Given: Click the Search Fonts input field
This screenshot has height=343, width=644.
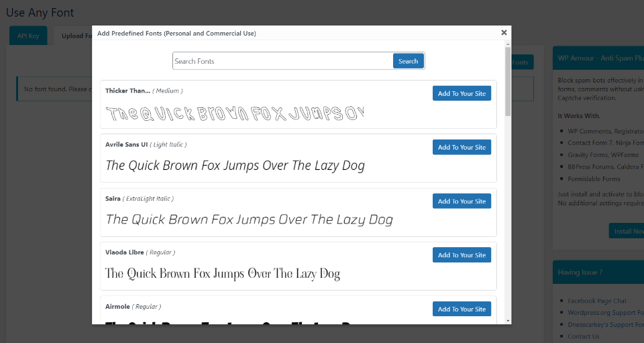Looking at the screenshot, I should pyautogui.click(x=282, y=61).
